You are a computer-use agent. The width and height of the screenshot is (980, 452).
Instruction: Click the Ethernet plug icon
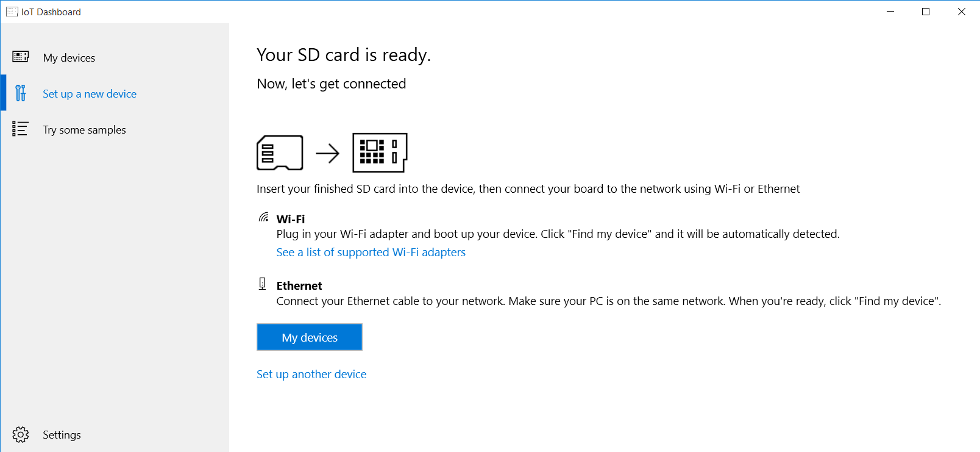[x=263, y=284]
